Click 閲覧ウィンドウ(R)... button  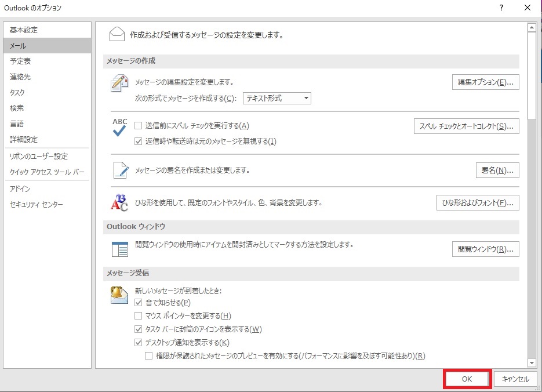tap(485, 249)
